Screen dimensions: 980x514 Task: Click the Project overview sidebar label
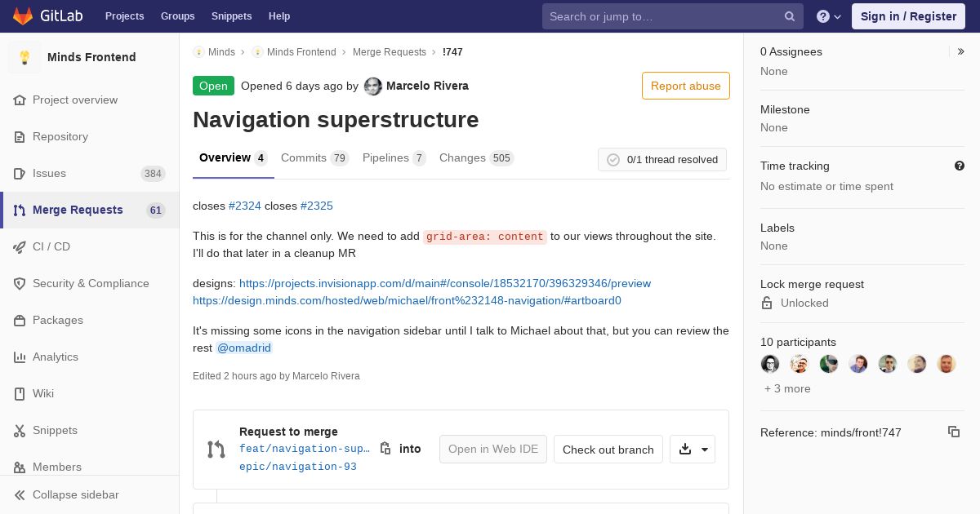click(x=75, y=100)
